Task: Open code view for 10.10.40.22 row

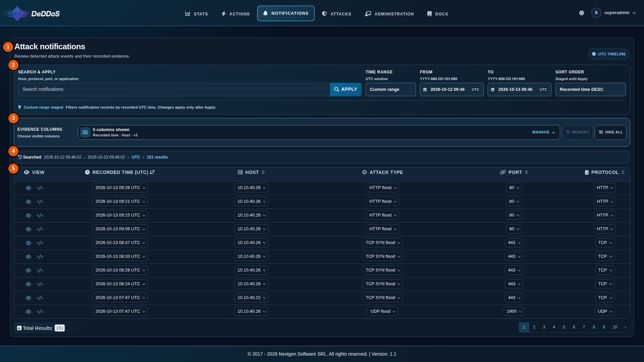Action: point(40,298)
